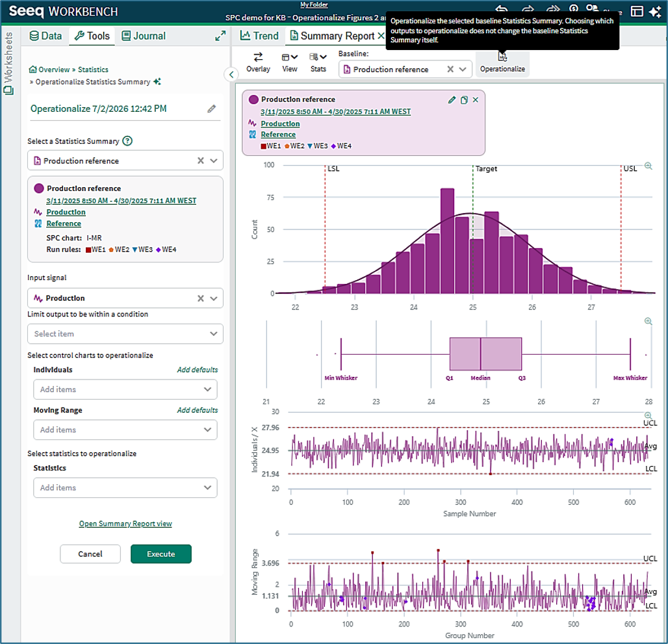Image resolution: width=668 pixels, height=644 pixels.
Task: Open Production link in report card
Action: tap(280, 123)
